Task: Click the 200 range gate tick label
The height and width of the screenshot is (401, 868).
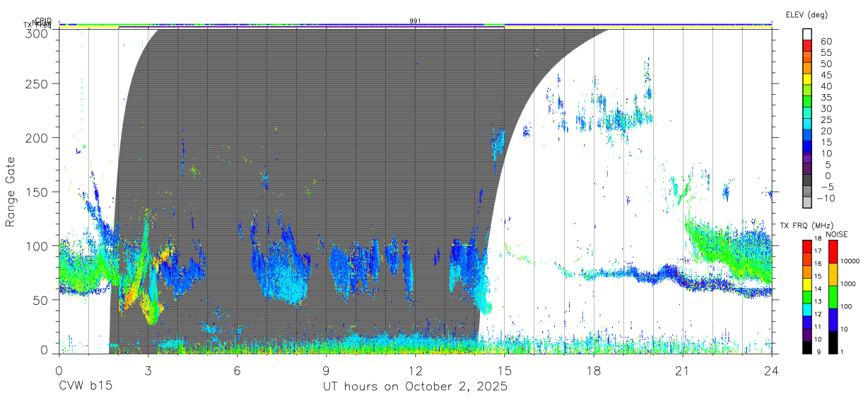Action: [x=37, y=137]
